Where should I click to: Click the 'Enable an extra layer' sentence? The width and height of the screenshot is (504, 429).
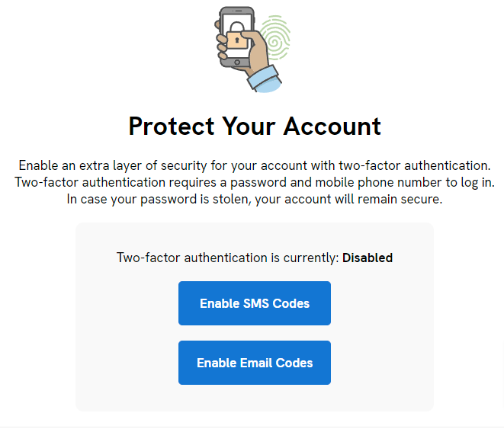click(254, 165)
